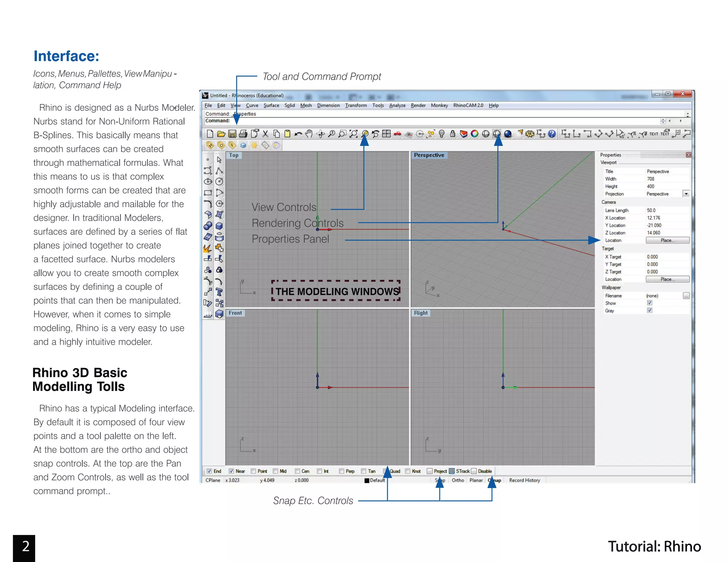Select the Pan hand tool
This screenshot has height=562, width=728.
(309, 134)
